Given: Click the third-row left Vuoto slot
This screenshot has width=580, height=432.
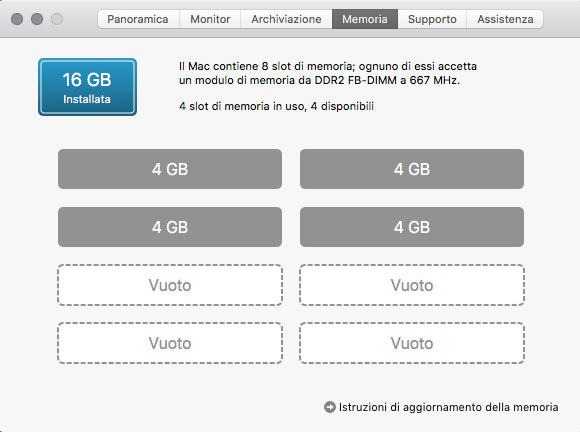Looking at the screenshot, I should pyautogui.click(x=170, y=285).
